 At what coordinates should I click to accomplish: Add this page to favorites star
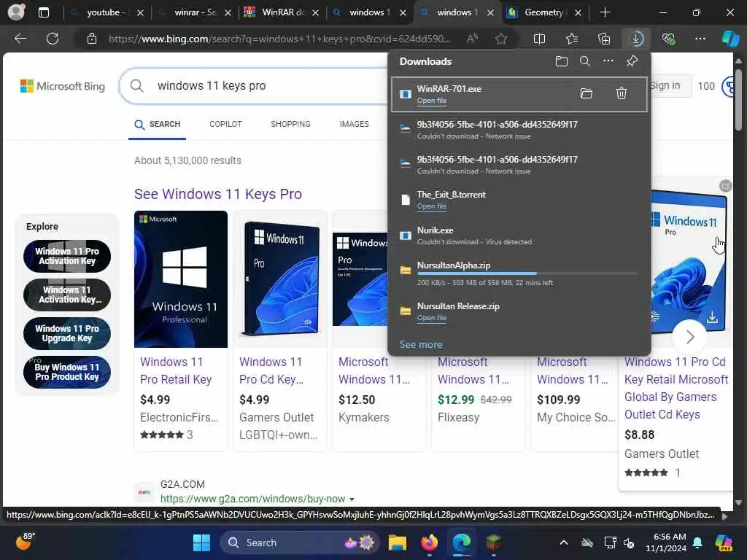[x=500, y=39]
